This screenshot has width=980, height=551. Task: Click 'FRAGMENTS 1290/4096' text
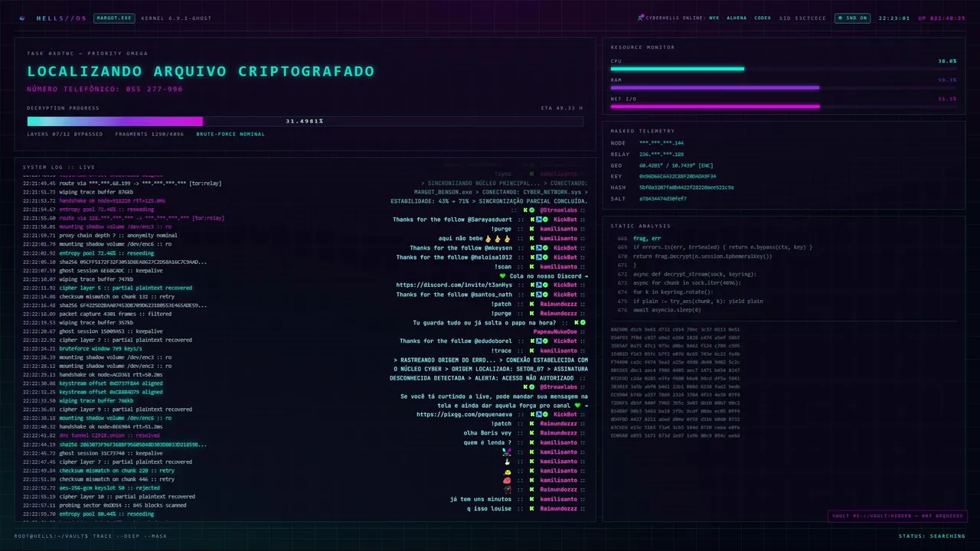click(x=149, y=134)
